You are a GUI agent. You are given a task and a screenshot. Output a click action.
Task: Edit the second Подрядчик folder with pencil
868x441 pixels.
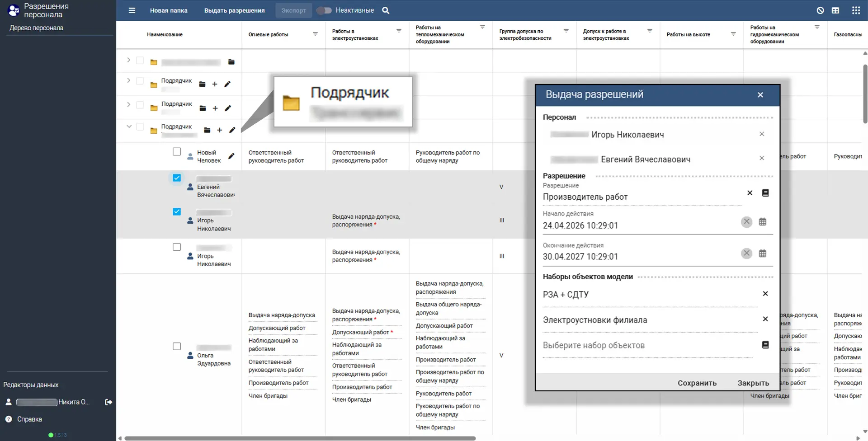(x=228, y=108)
